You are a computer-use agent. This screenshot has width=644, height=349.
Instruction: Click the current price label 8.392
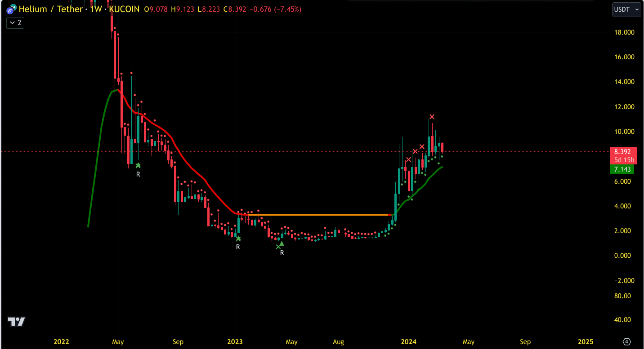(623, 152)
